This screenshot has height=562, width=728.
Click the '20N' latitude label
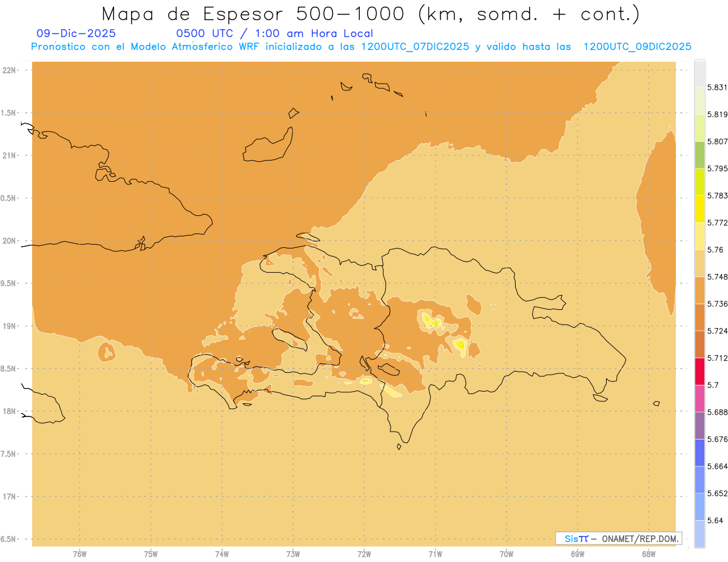point(9,241)
